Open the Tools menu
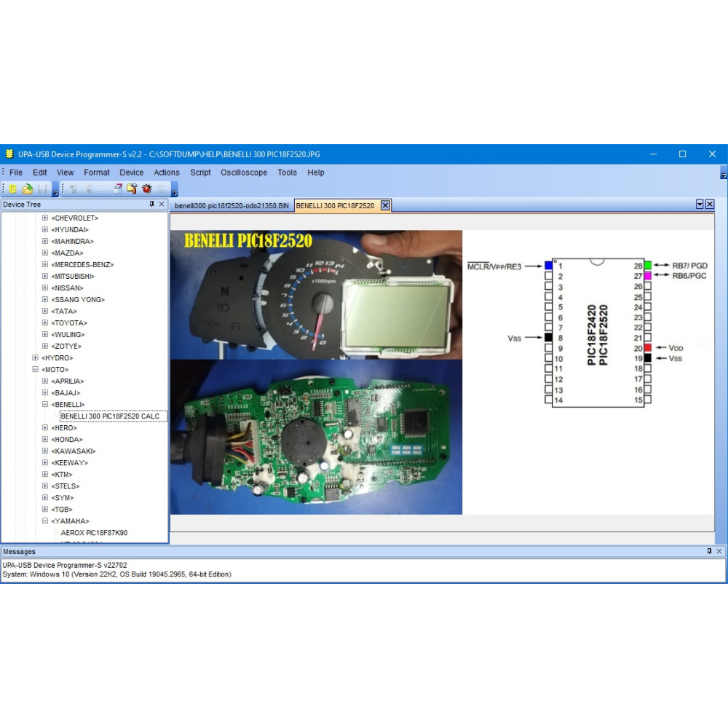 (287, 173)
